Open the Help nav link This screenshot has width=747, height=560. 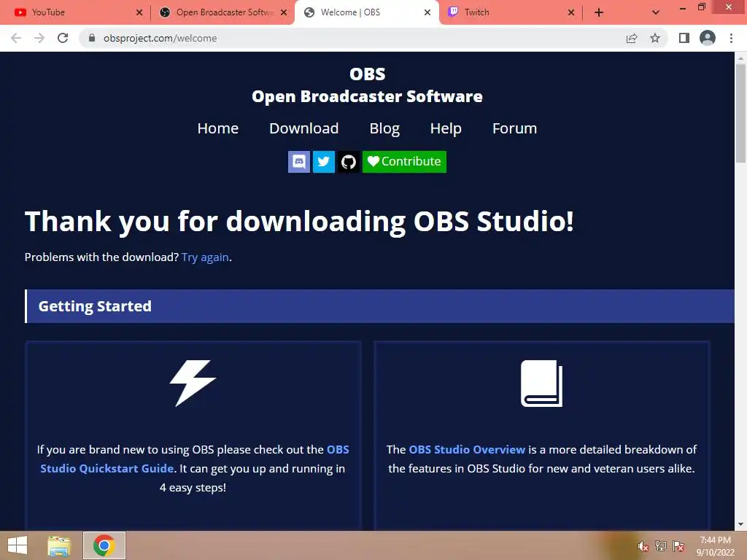446,128
